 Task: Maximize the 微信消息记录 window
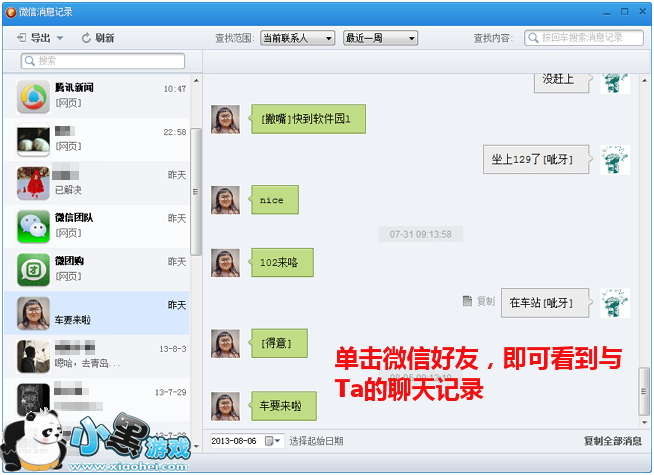(624, 12)
